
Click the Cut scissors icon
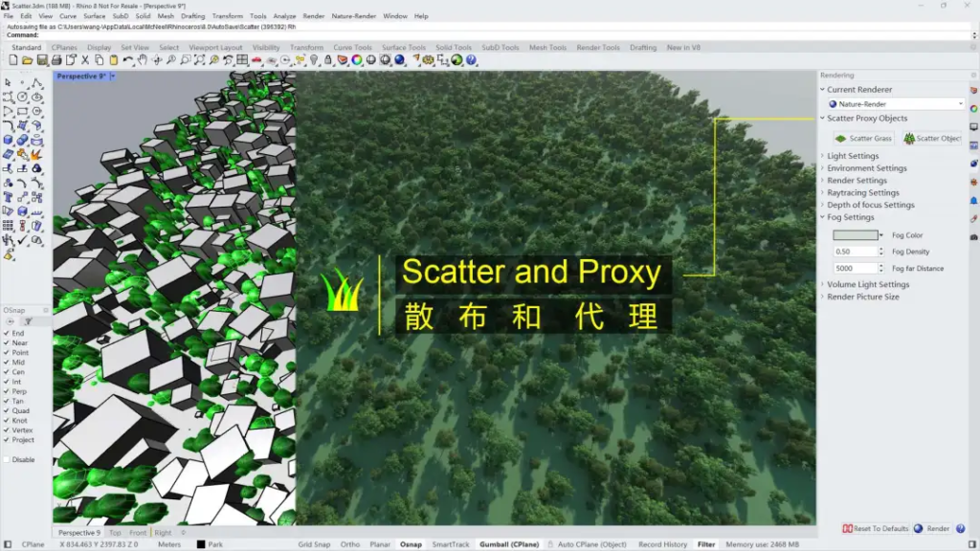(85, 60)
